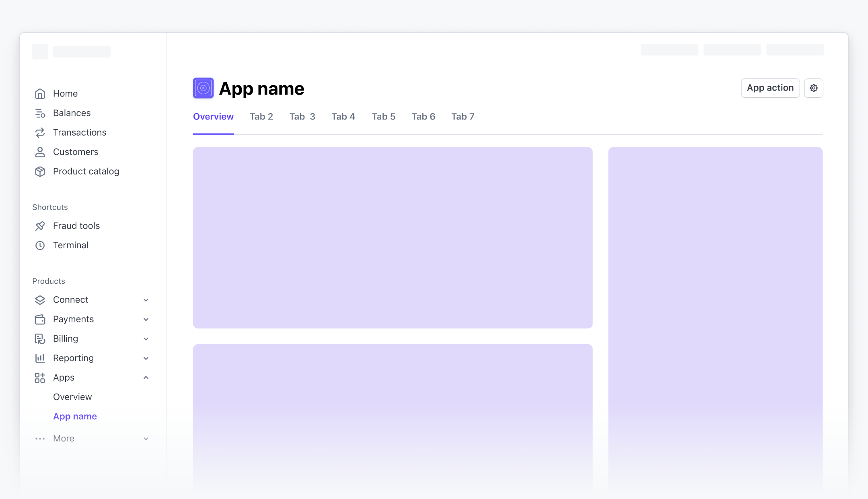Click the Reporting bar chart icon
This screenshot has height=499, width=868.
coord(40,358)
